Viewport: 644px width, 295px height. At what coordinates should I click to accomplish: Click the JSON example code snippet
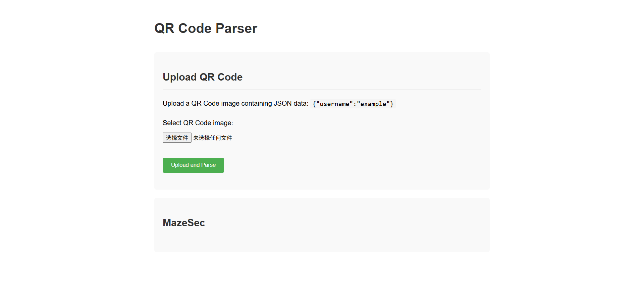point(353,104)
